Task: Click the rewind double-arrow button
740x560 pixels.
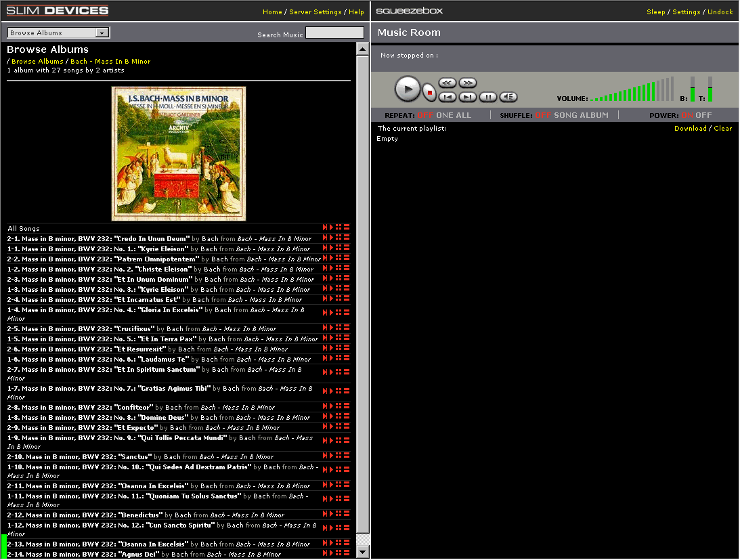Action: click(447, 83)
